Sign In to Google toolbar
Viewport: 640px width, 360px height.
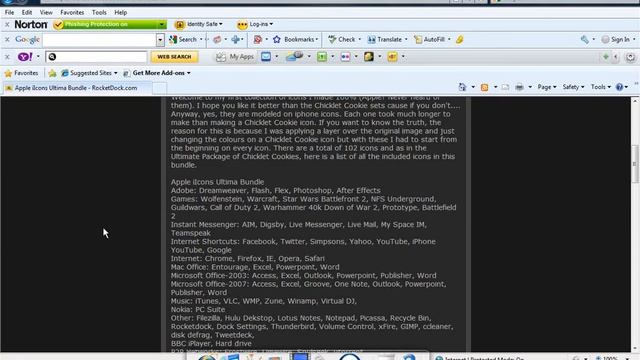pyautogui.click(x=616, y=40)
